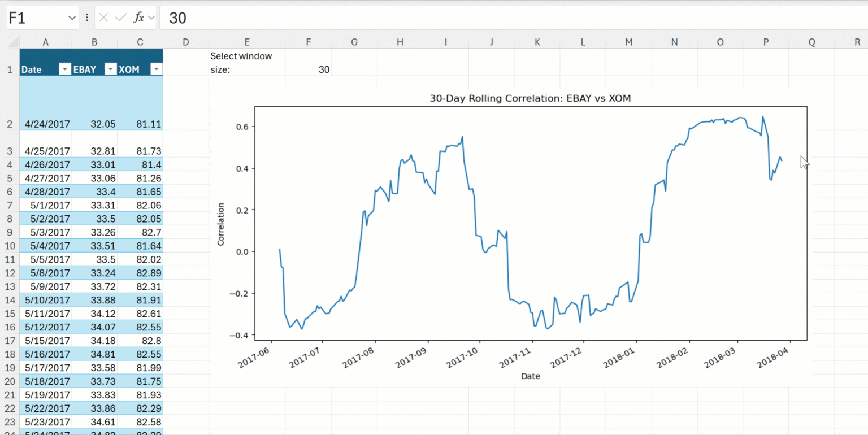This screenshot has height=435, width=868.
Task: Select XOM value 81.11
Action: coord(140,103)
